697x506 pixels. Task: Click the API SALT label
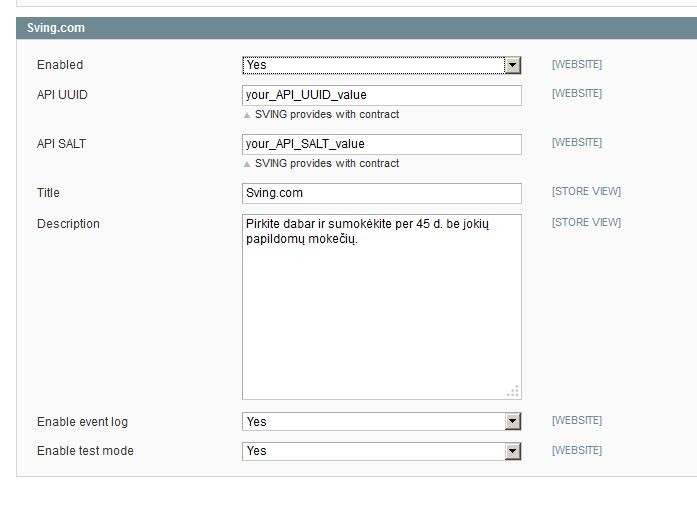[61, 144]
